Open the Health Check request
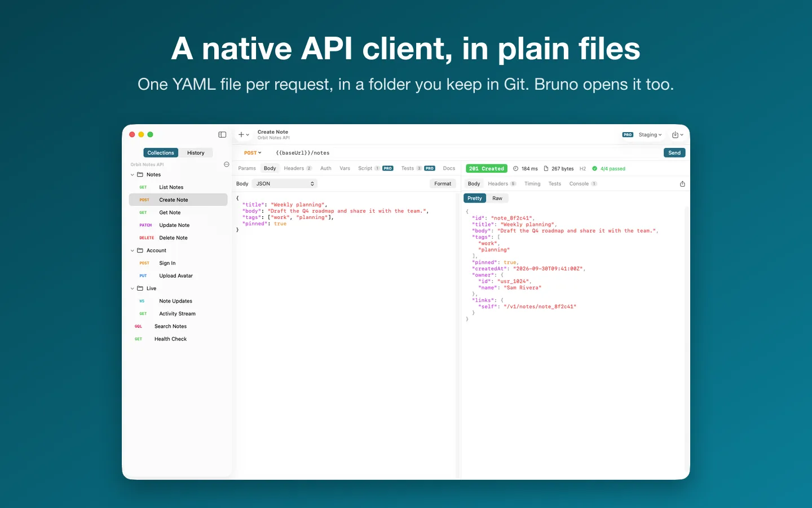The image size is (812, 508). (x=178, y=339)
